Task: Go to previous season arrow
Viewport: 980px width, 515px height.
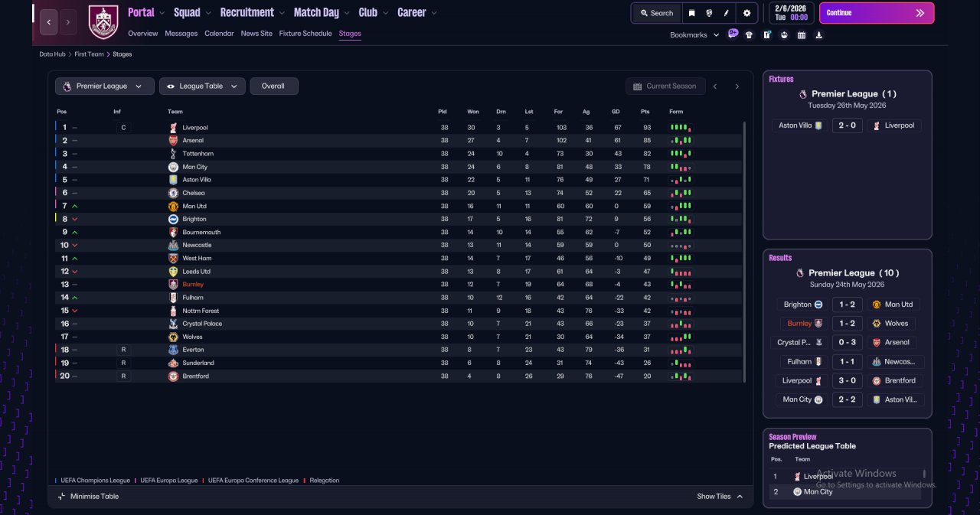Action: click(715, 86)
